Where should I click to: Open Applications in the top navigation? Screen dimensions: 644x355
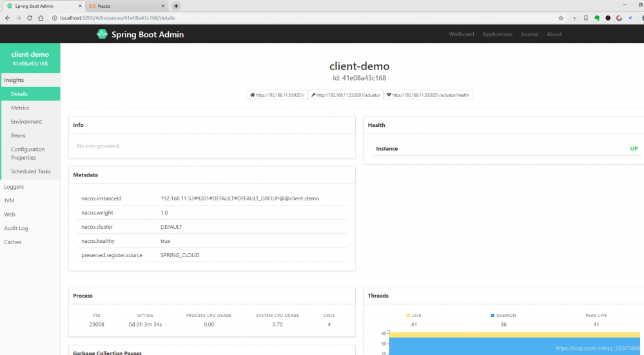497,34
